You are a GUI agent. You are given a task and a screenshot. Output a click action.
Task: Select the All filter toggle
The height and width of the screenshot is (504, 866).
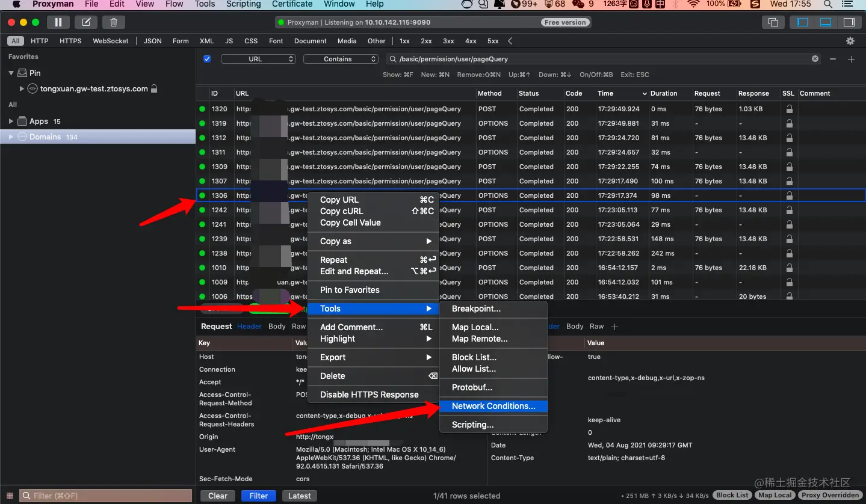(x=15, y=41)
